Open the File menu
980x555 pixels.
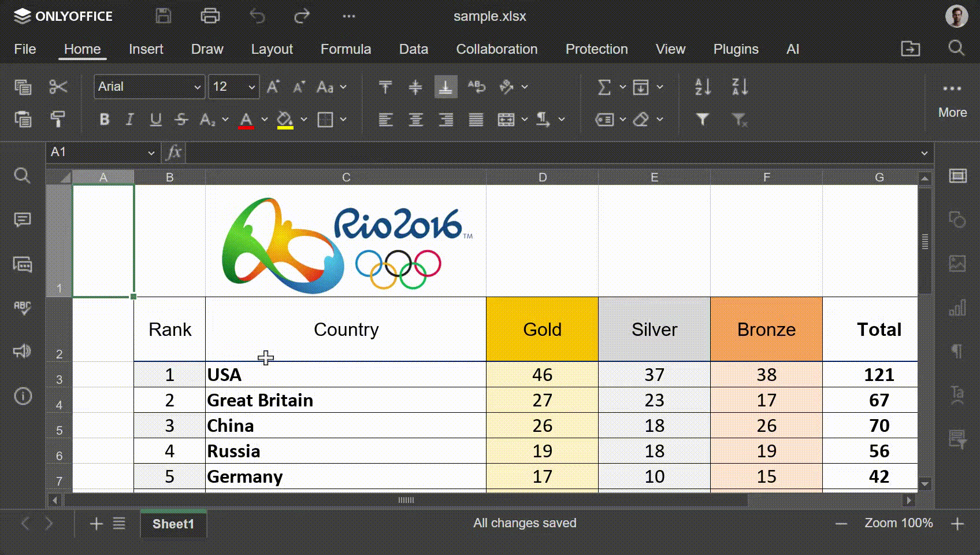coord(25,49)
